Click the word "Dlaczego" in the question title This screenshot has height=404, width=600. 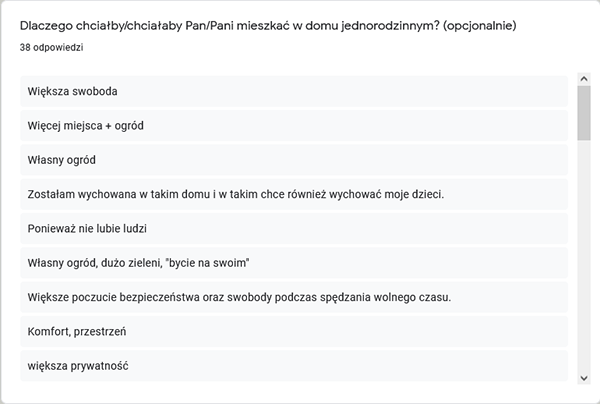click(49, 25)
